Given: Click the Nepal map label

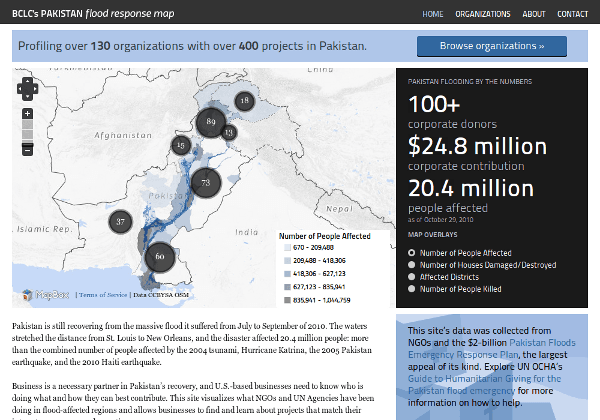Looking at the screenshot, I should (339, 209).
